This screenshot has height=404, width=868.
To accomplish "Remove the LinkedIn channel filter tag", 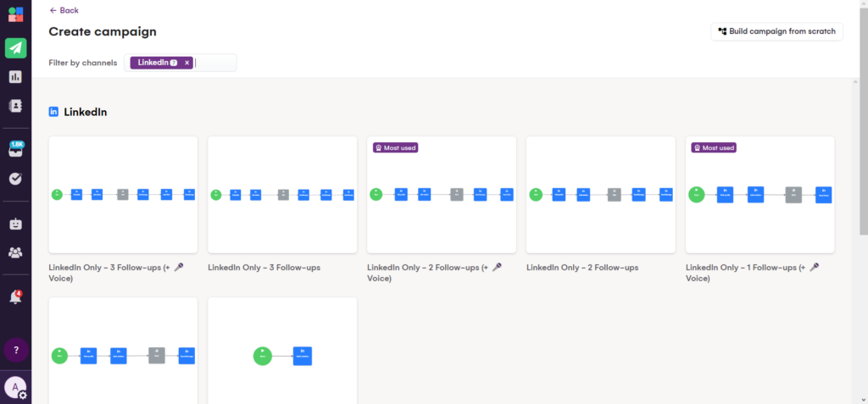I will click(x=186, y=63).
